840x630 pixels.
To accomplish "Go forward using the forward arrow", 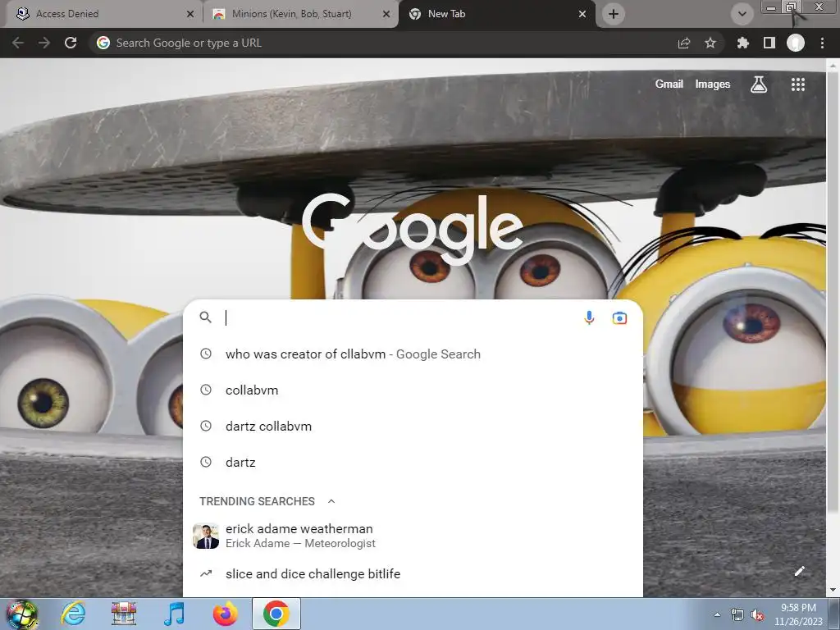I will click(44, 43).
